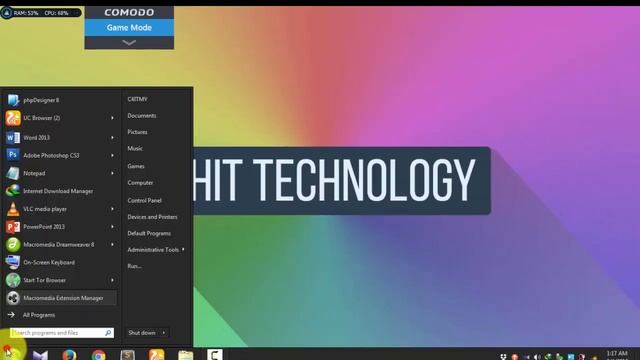This screenshot has width=640, height=360.
Task: Expand Start Tor Browser submenu arrow
Action: (112, 280)
